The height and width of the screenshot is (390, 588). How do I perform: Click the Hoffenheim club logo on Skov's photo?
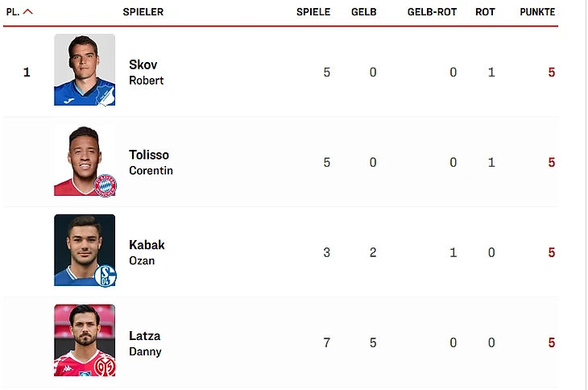pyautogui.click(x=106, y=96)
